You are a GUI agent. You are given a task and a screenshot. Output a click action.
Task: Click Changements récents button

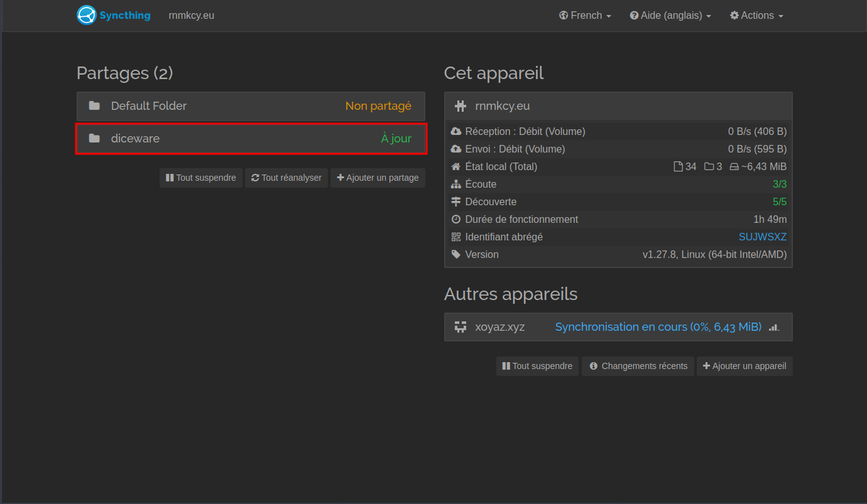[x=638, y=366]
